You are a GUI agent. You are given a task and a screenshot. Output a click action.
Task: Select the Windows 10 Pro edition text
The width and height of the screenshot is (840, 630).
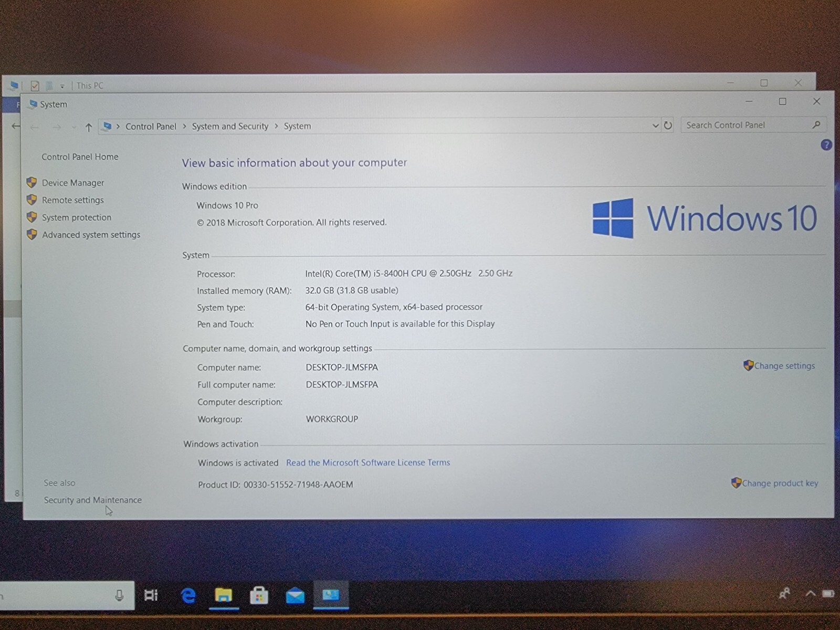tap(227, 205)
